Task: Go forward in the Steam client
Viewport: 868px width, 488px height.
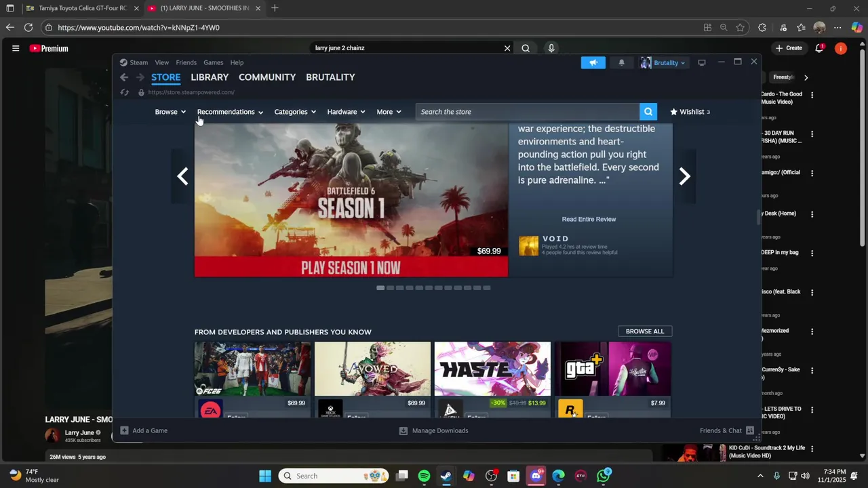Action: pos(140,77)
